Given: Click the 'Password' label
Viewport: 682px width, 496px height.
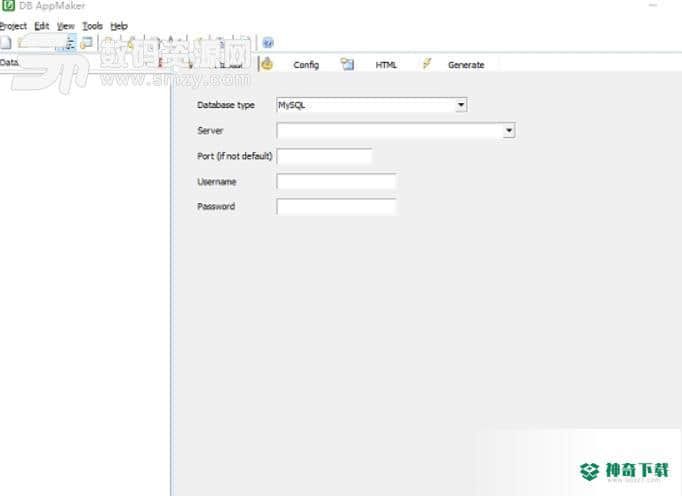Looking at the screenshot, I should 216,207.
